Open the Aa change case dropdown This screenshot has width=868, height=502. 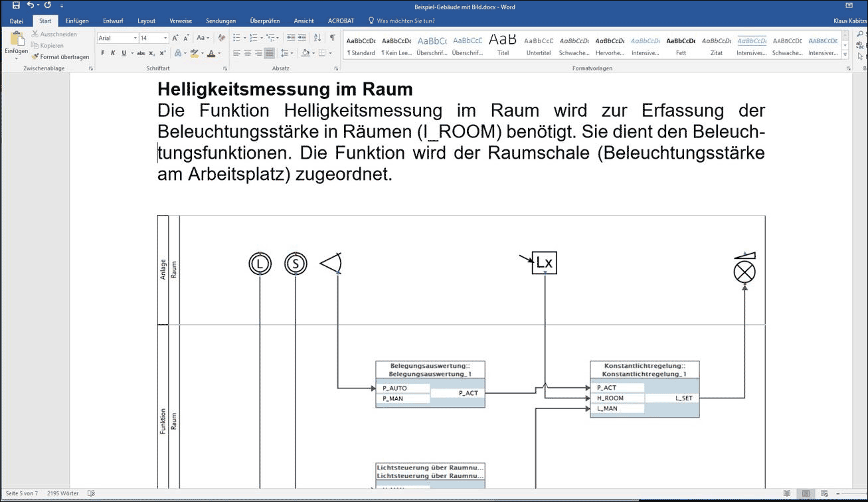click(x=203, y=38)
